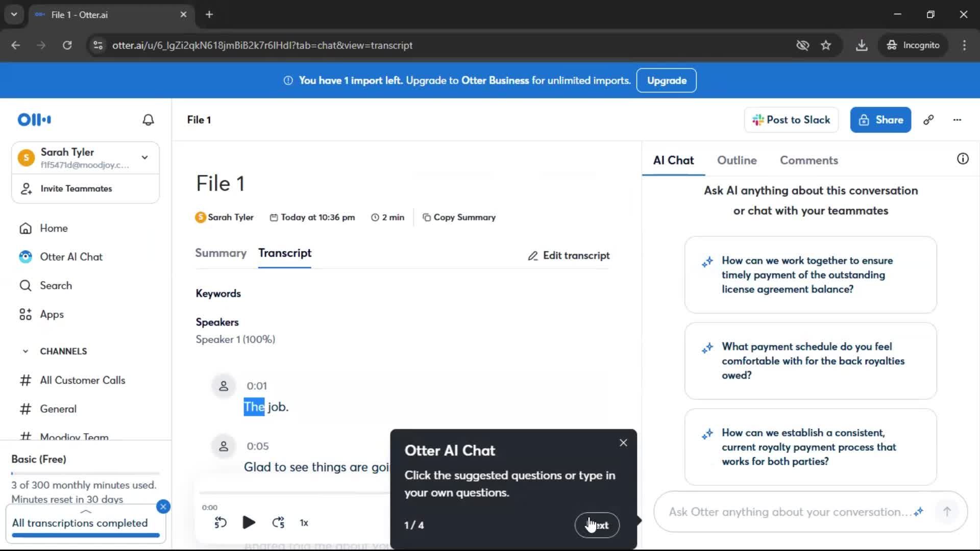Click highlighted word "The" in transcript
The width and height of the screenshot is (980, 551).
pyautogui.click(x=254, y=407)
